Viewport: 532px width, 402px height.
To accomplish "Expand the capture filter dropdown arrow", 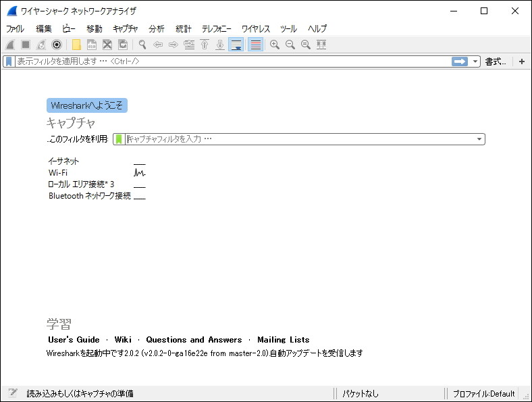I will click(x=479, y=139).
